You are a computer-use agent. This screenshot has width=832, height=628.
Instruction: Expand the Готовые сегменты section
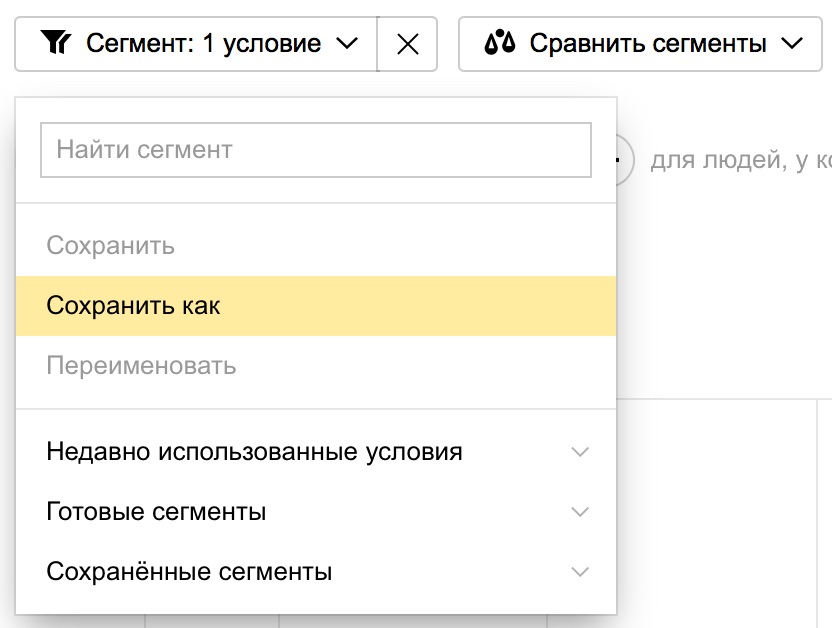click(580, 512)
